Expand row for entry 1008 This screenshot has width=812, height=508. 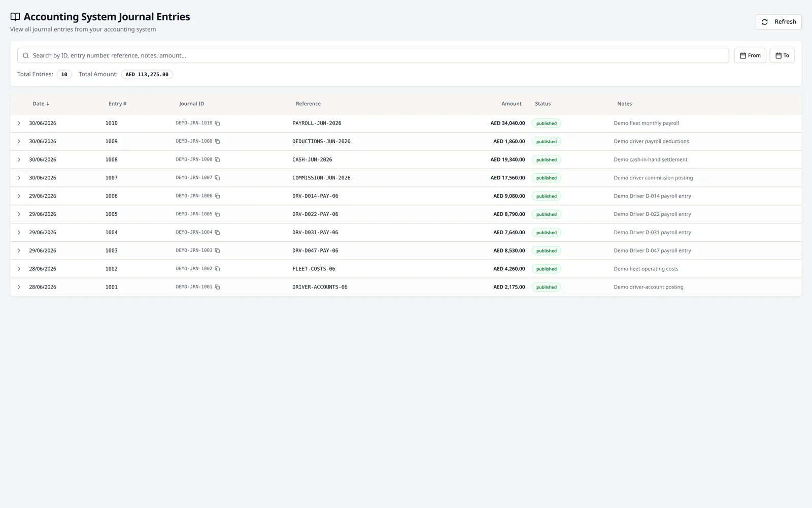pos(19,160)
